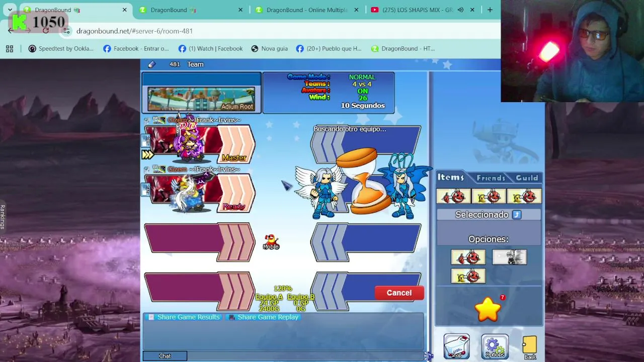Click the NORMAL game mode value
Screen dimensions: 644x362
tap(362, 77)
